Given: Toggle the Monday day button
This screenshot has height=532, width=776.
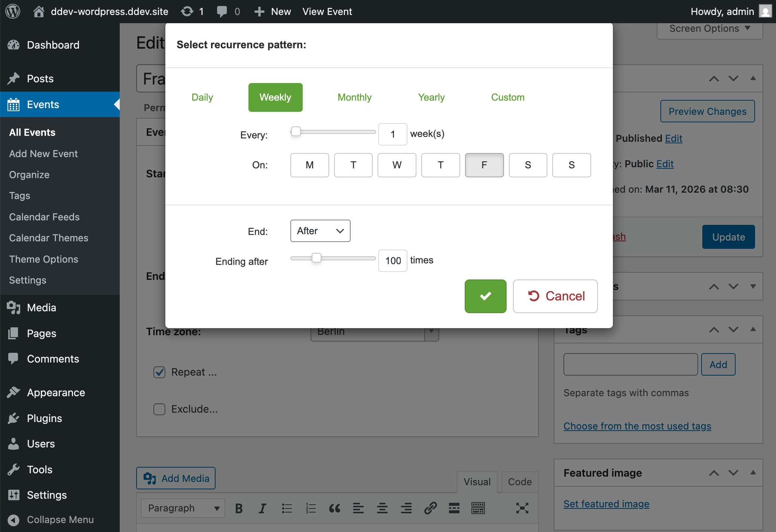Looking at the screenshot, I should pos(309,165).
